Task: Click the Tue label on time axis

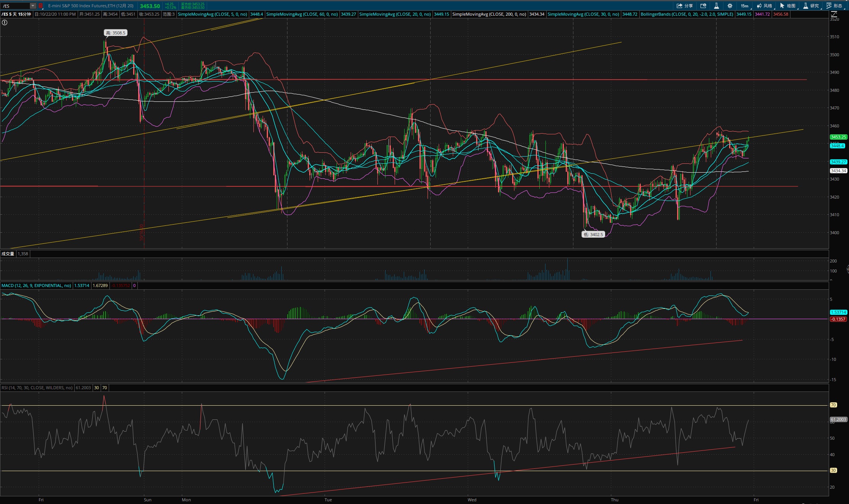Action: (328, 500)
